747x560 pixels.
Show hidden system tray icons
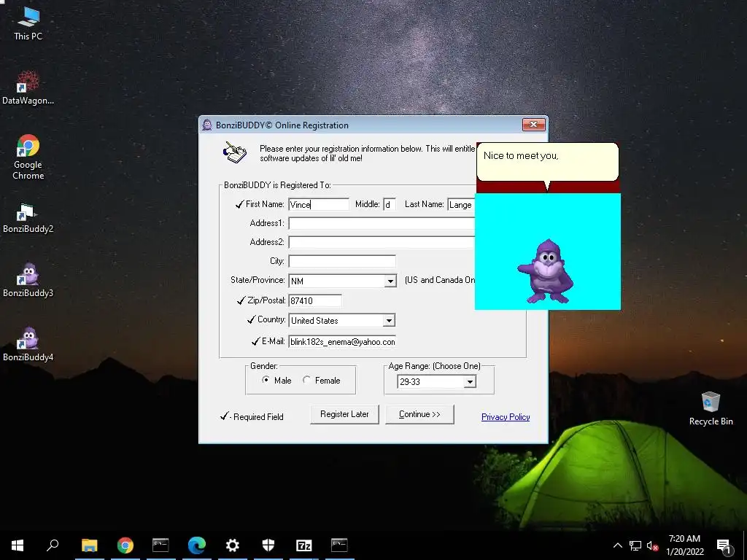pos(617,545)
